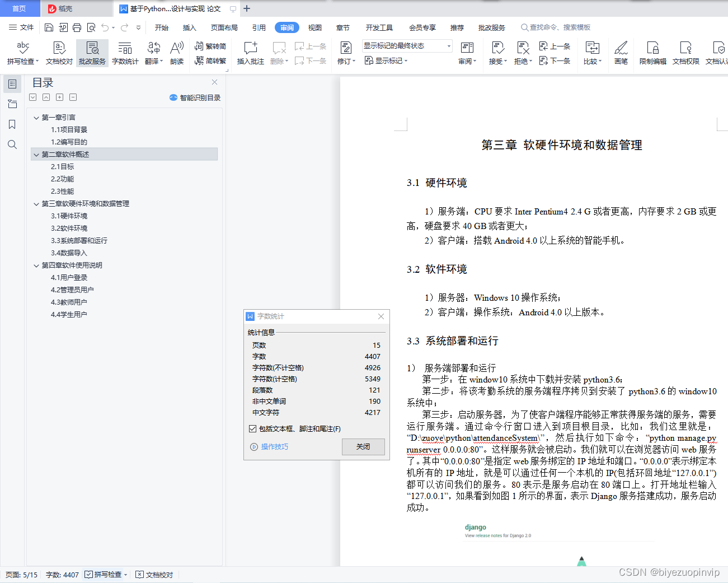728x583 pixels.
Task: Switch to the 插入 ribbon tab
Action: (190, 27)
